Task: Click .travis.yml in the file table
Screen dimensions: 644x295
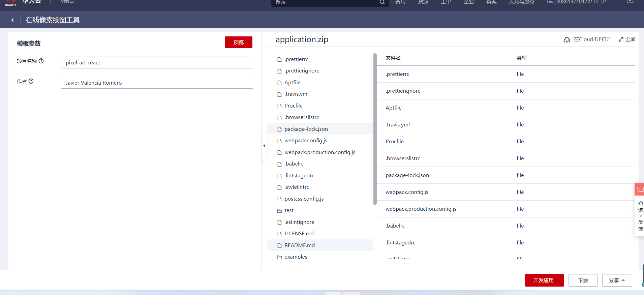Action: click(398, 124)
